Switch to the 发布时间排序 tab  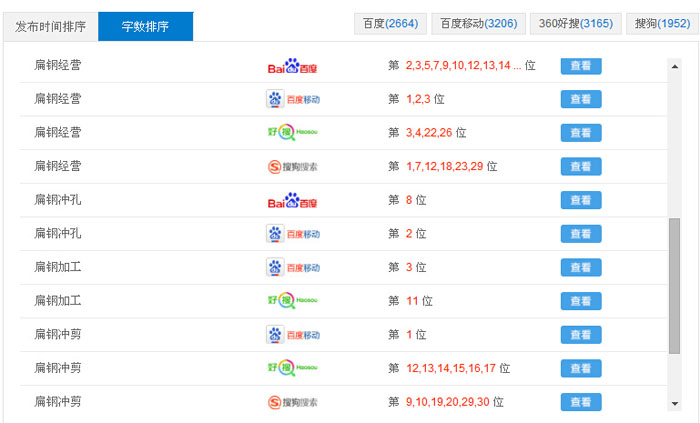pyautogui.click(x=50, y=27)
